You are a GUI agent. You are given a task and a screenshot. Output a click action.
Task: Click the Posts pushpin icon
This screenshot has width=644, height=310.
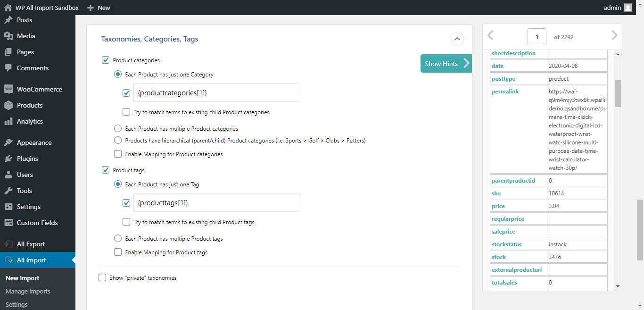[x=8, y=20]
